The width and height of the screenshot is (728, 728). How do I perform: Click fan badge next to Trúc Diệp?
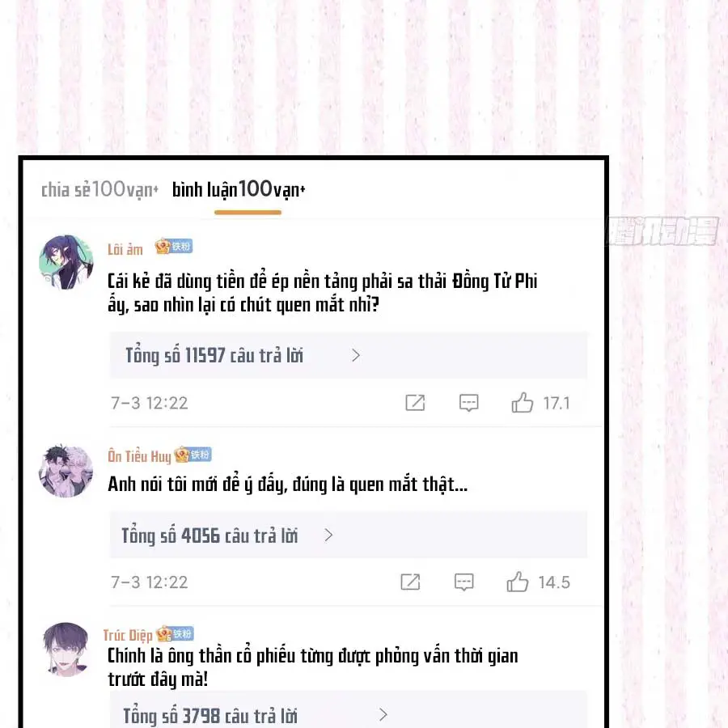point(175,633)
